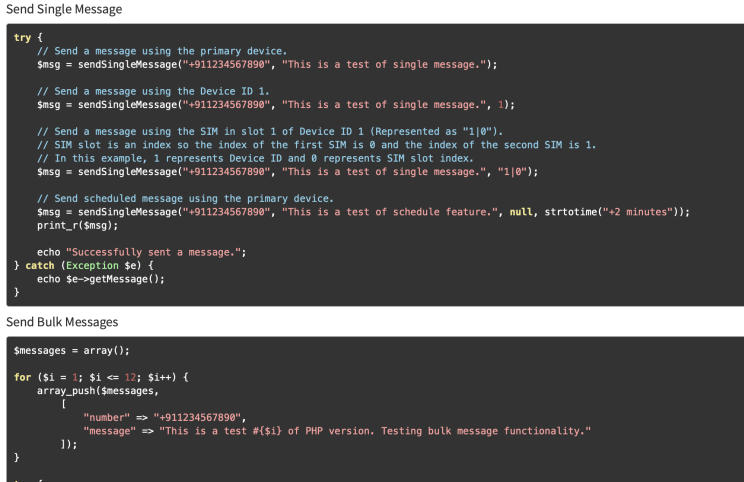The image size is (744, 482).
Task: Click the print_r($msg) line
Action: [78, 225]
